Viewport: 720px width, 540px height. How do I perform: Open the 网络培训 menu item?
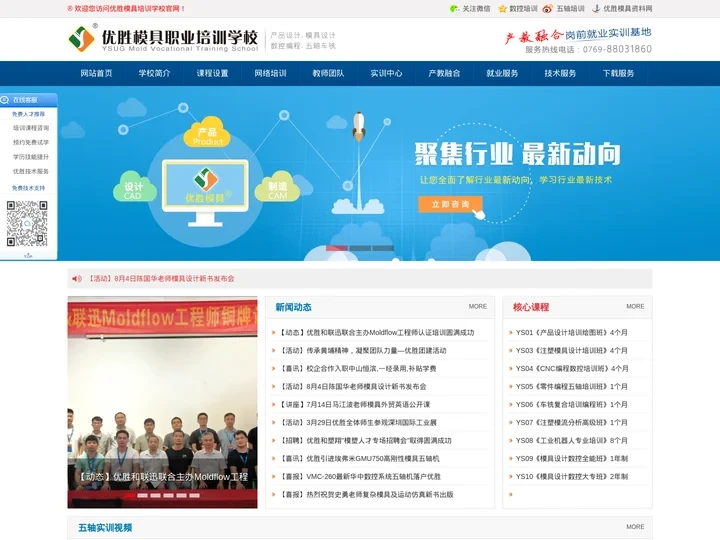coord(270,73)
